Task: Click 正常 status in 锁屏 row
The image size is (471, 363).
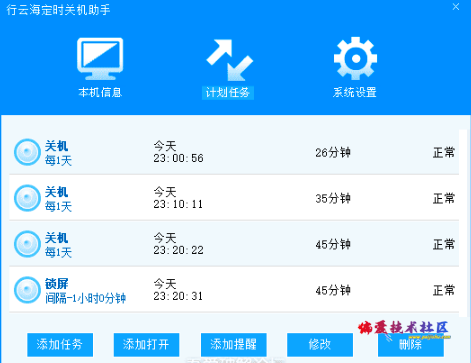Action: [x=444, y=291]
